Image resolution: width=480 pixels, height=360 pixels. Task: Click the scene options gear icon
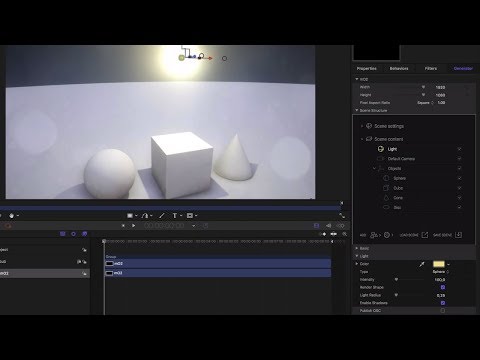coord(387,235)
